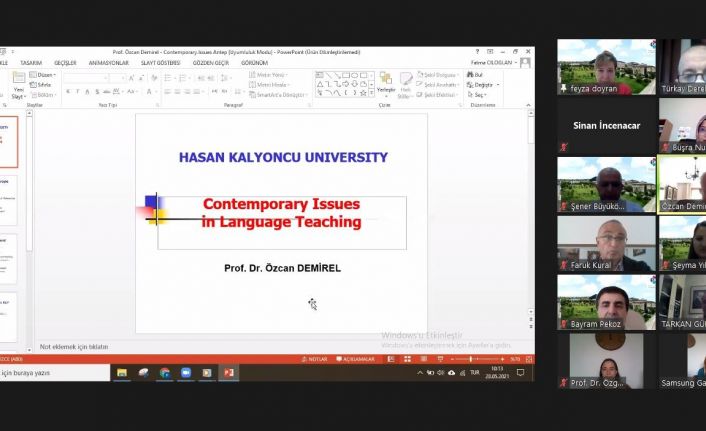Viewport: 706px width, 431px height.
Task: Open the SLAYT GÖSTERİSİ ribbon tab
Action: pyautogui.click(x=161, y=63)
